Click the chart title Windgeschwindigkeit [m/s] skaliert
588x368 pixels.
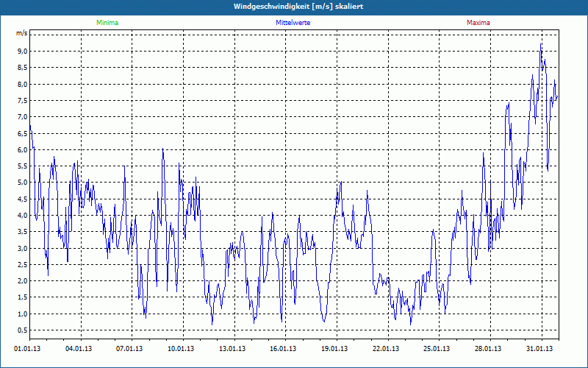(298, 7)
